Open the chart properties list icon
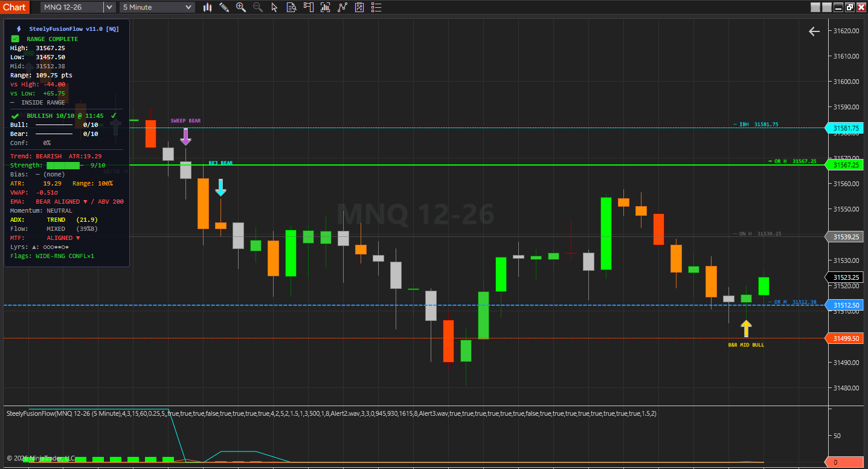 (376, 7)
